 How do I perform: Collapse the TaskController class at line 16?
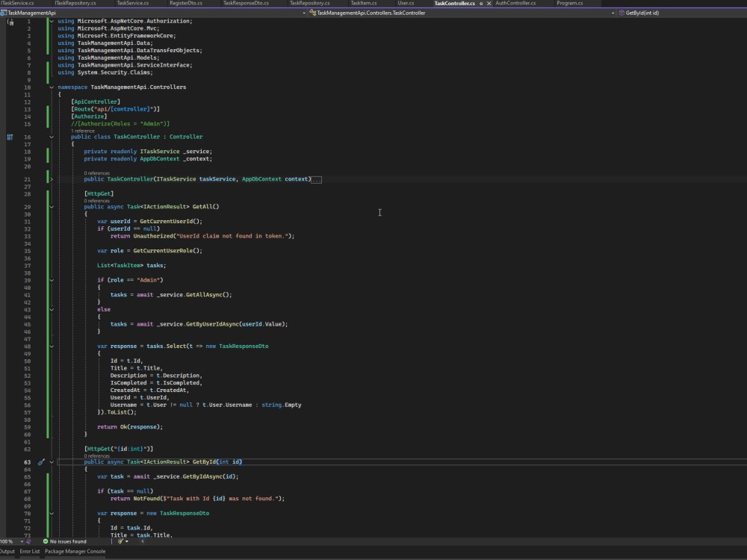pos(52,137)
